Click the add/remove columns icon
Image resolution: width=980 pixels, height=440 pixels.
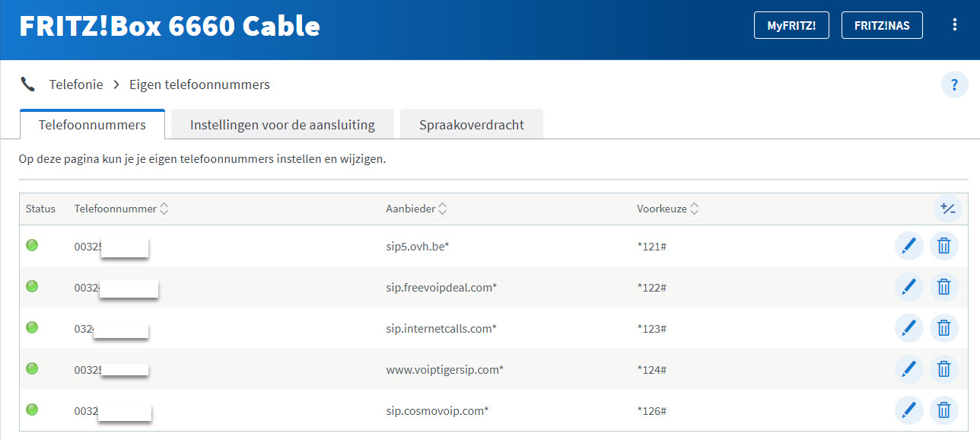click(947, 209)
